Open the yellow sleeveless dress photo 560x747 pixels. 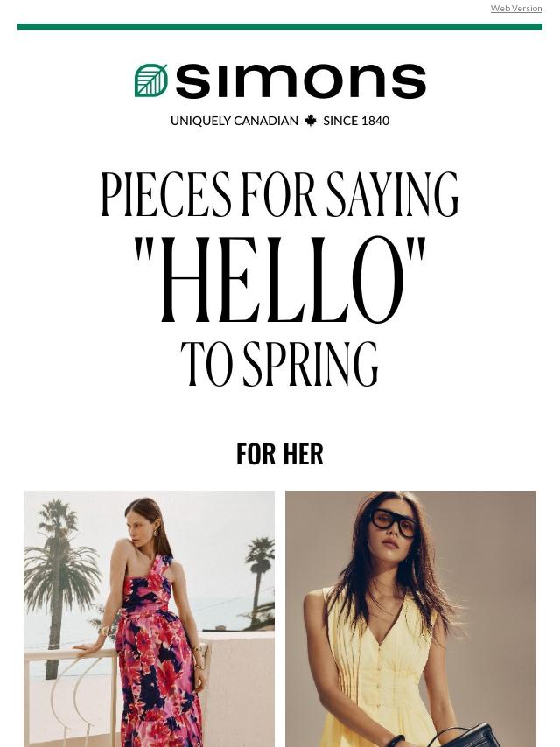coord(410,618)
